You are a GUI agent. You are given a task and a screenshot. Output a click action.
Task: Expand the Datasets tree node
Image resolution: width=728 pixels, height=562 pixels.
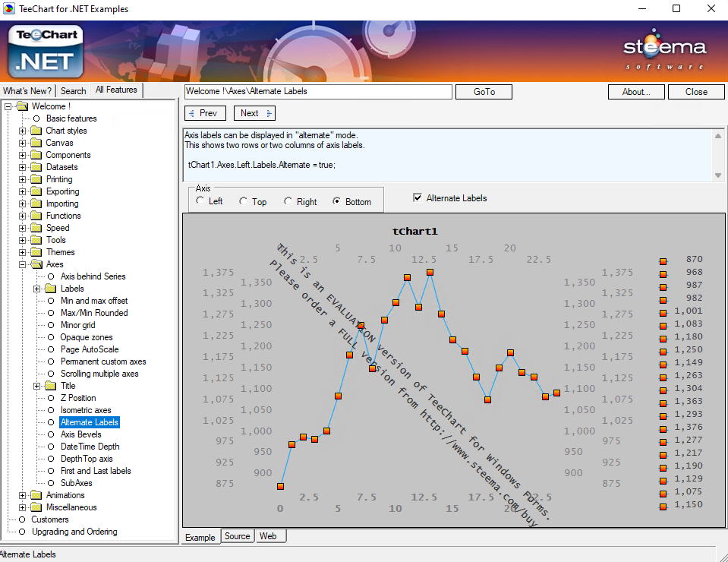tap(22, 167)
